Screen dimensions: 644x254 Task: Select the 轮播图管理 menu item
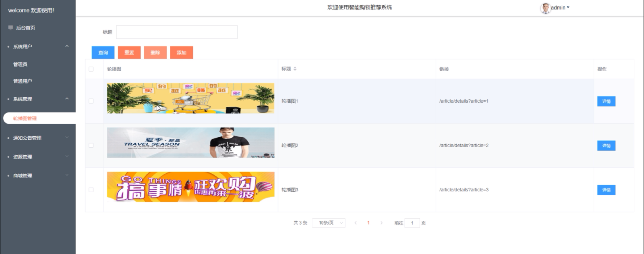coord(25,118)
